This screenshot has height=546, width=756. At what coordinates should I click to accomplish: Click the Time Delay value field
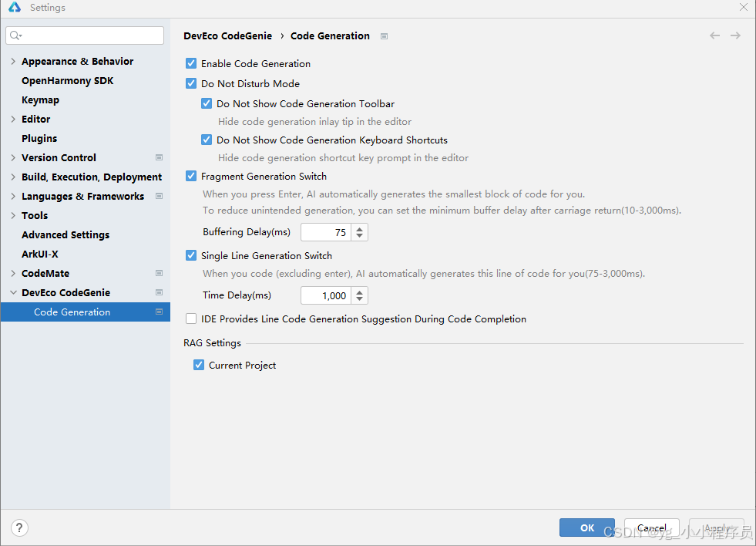(x=326, y=295)
